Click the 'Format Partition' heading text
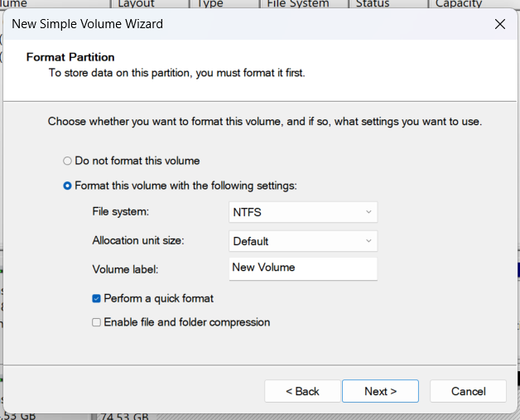Screen dimensions: 520x420 pyautogui.click(x=70, y=57)
